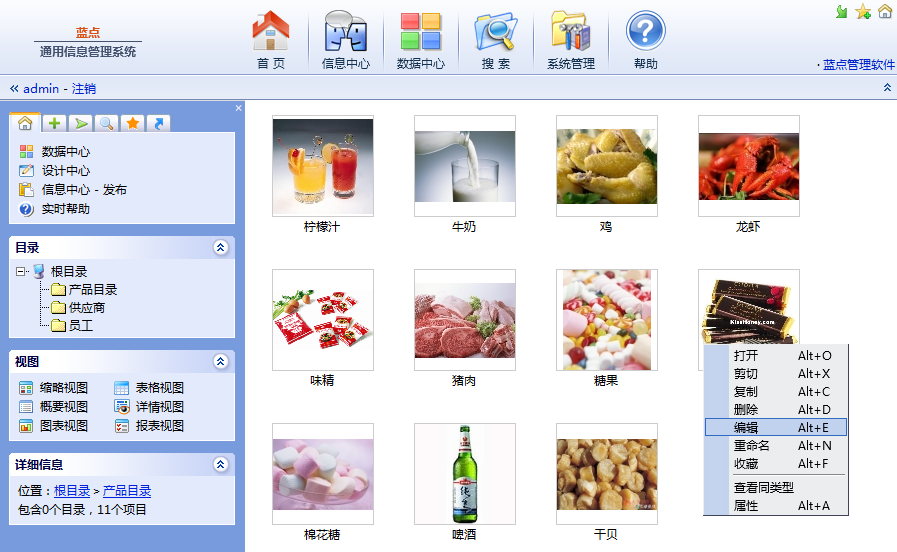Choose 剪切 from the context menu
This screenshot has width=897, height=552.
[776, 374]
